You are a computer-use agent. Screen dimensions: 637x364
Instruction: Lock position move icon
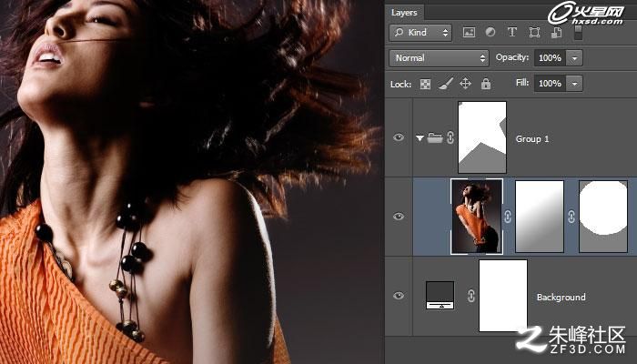coord(465,84)
